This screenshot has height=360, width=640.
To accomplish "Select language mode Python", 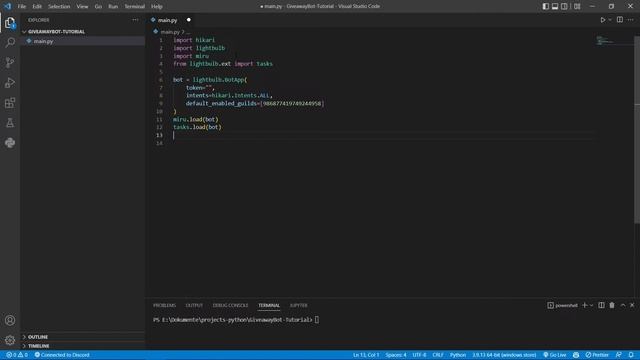I will click(x=458, y=355).
